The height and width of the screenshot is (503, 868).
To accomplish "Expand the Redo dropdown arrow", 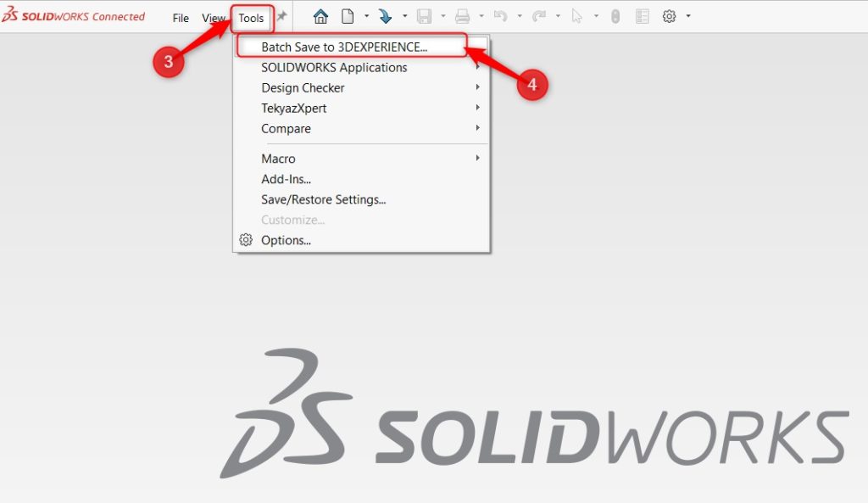I will pos(558,16).
